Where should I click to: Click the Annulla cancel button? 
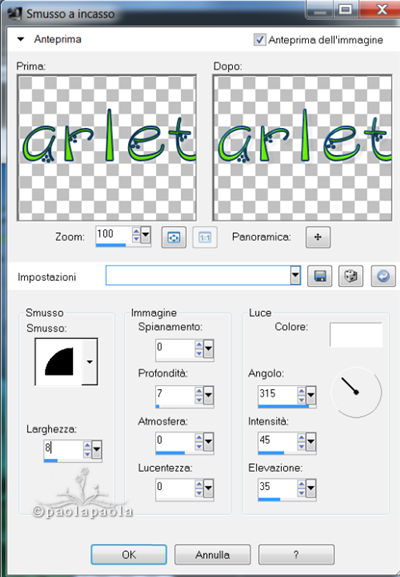(212, 555)
